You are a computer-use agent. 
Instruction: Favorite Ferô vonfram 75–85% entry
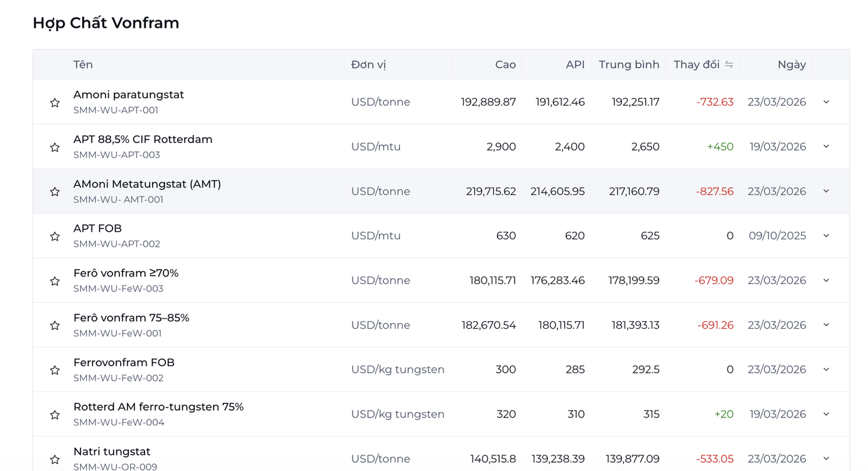pyautogui.click(x=55, y=326)
